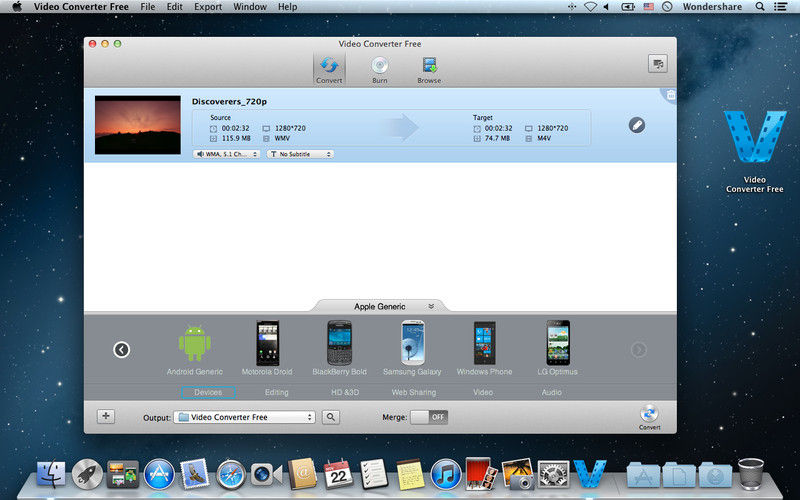Screen dimensions: 800x500
Task: Open Video Converter Free from the Dock
Action: tap(590, 473)
